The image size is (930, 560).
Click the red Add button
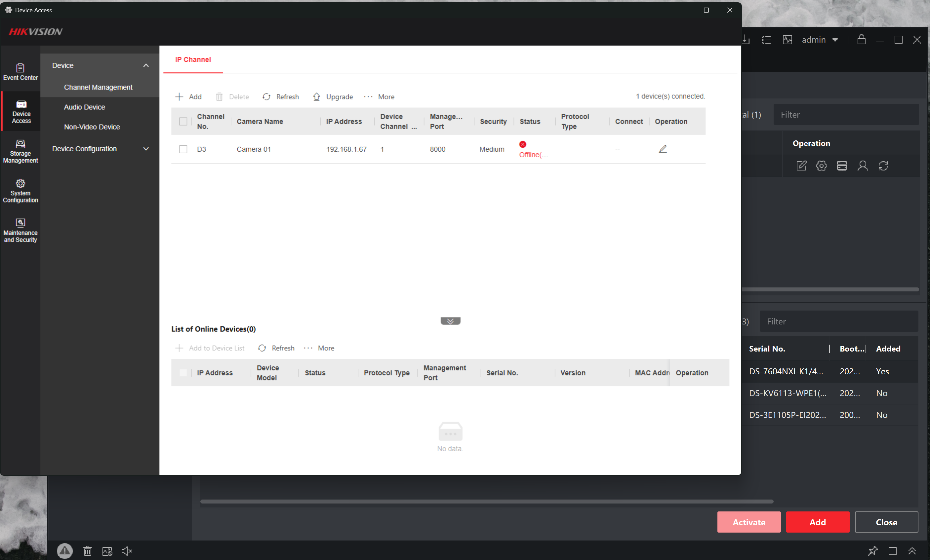pyautogui.click(x=818, y=522)
